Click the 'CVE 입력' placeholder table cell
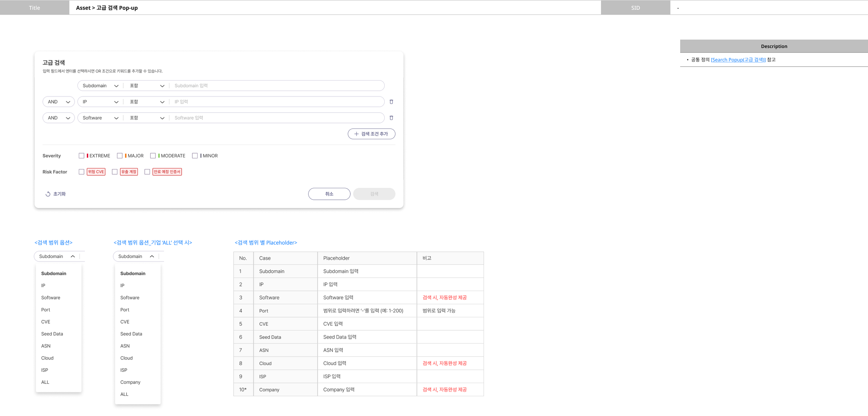The image size is (868, 416). [367, 324]
